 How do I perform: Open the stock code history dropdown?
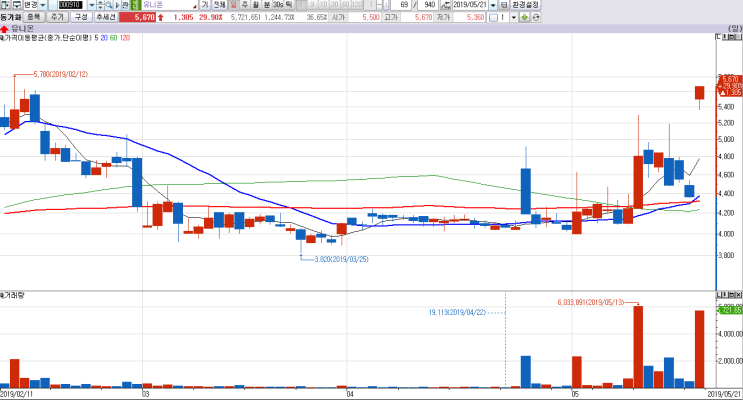click(91, 5)
